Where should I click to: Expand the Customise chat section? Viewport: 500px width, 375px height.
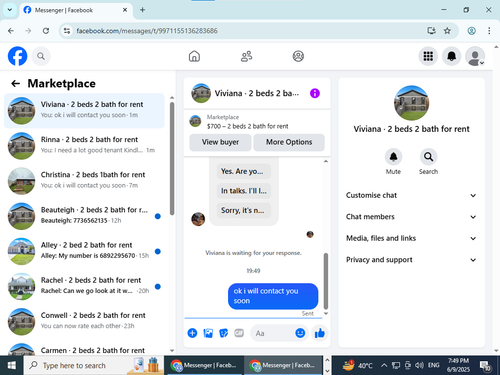411,195
